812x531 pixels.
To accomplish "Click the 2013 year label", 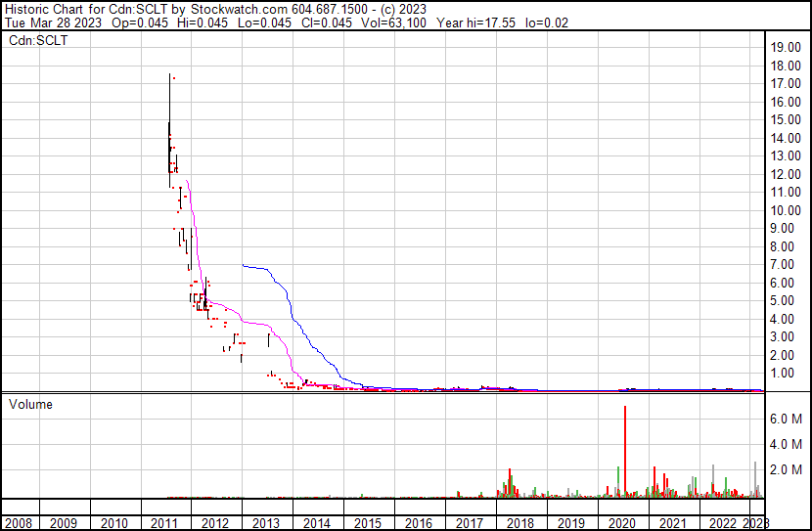I will (x=267, y=522).
